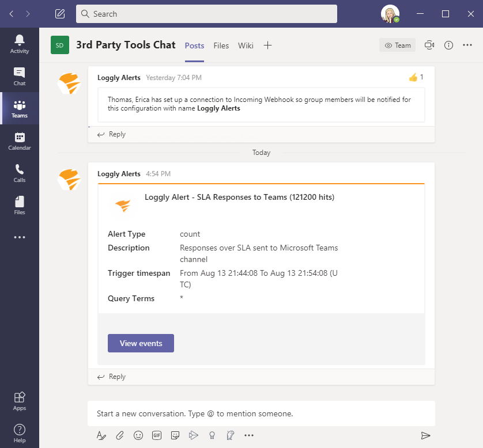This screenshot has width=483, height=448.
Task: Attach a file with paperclip icon
Action: pyautogui.click(x=120, y=435)
